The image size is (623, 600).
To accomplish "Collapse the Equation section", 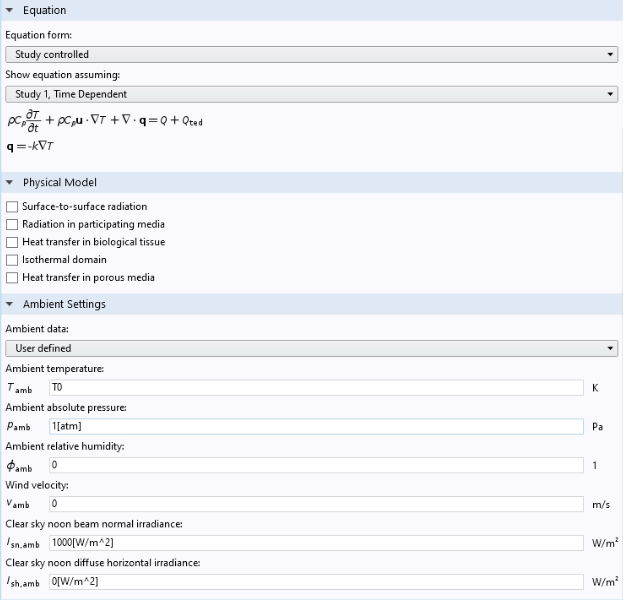I will [9, 11].
